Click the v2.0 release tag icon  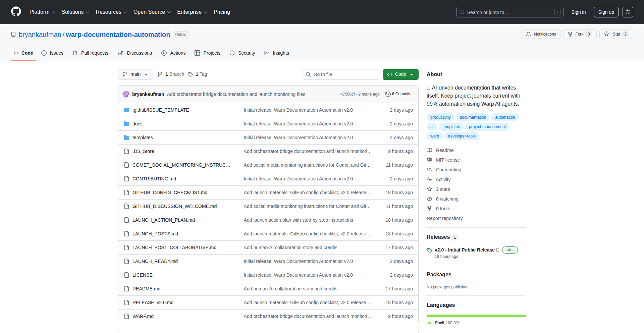(x=429, y=251)
